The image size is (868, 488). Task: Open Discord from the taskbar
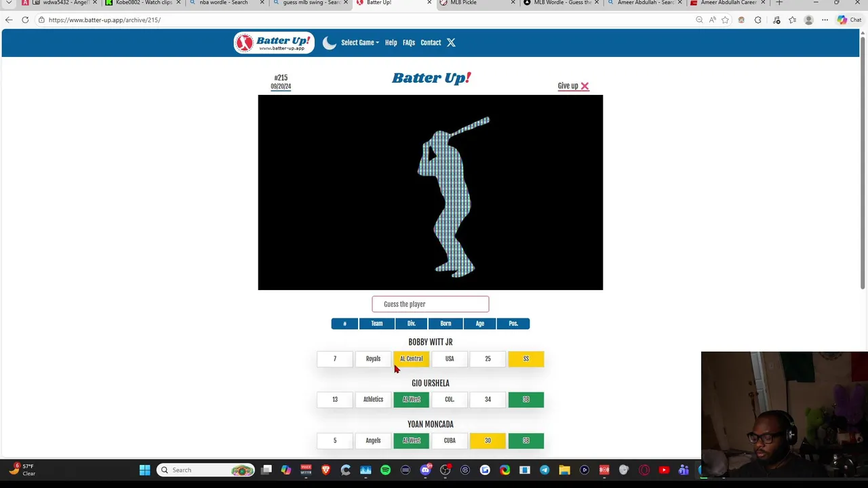tap(425, 470)
